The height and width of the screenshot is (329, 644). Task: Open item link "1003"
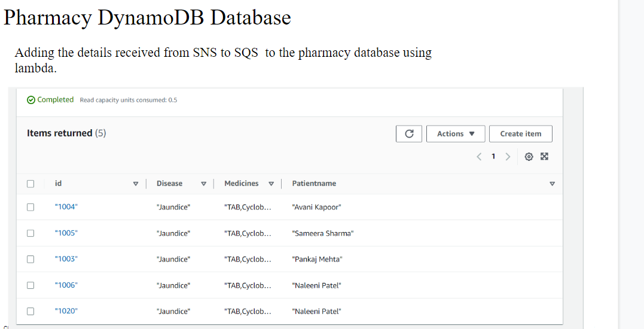66,259
